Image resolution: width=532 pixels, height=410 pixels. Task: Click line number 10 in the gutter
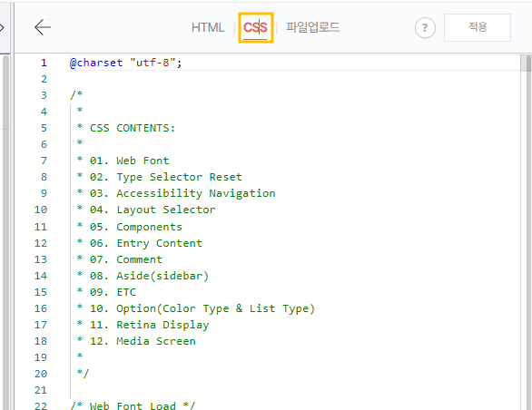[x=41, y=210]
